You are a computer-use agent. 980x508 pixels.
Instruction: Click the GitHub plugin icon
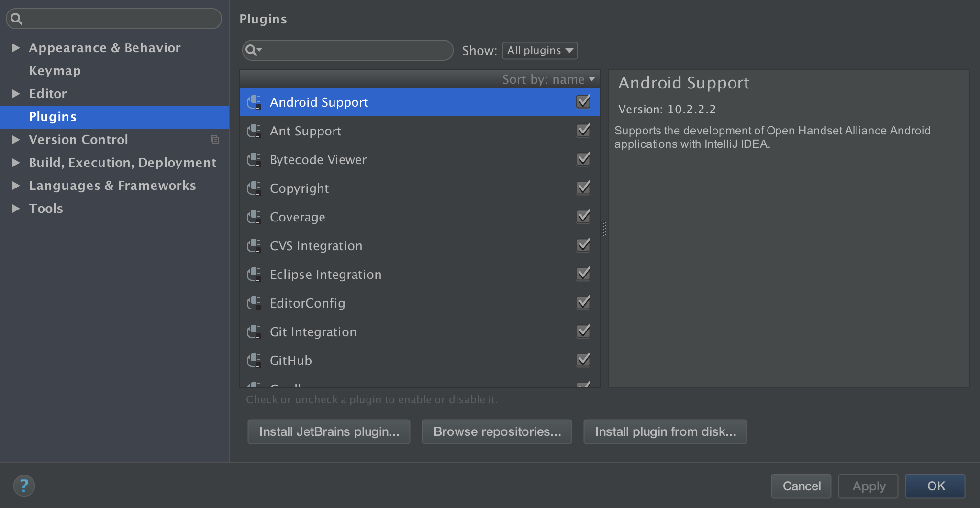coord(254,361)
